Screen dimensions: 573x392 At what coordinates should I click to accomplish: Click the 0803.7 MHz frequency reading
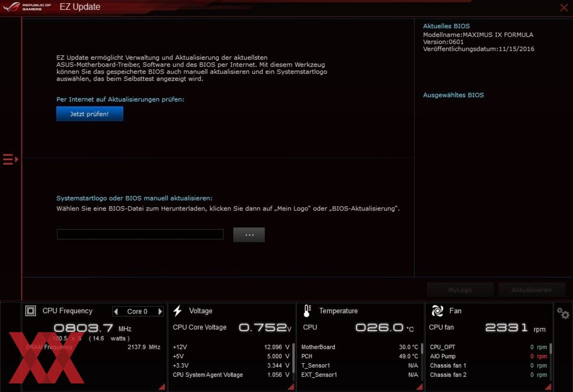(x=93, y=328)
